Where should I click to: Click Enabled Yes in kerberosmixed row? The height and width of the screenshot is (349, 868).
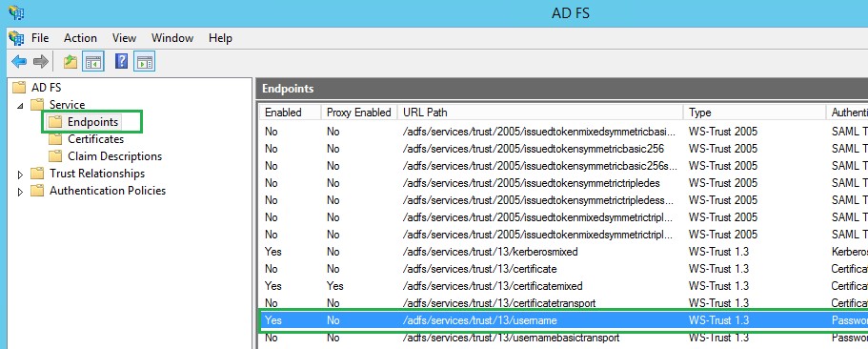[x=273, y=252]
